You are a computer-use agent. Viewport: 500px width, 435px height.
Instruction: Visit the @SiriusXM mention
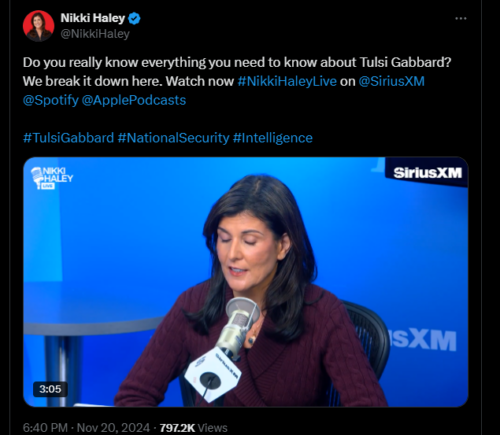391,81
